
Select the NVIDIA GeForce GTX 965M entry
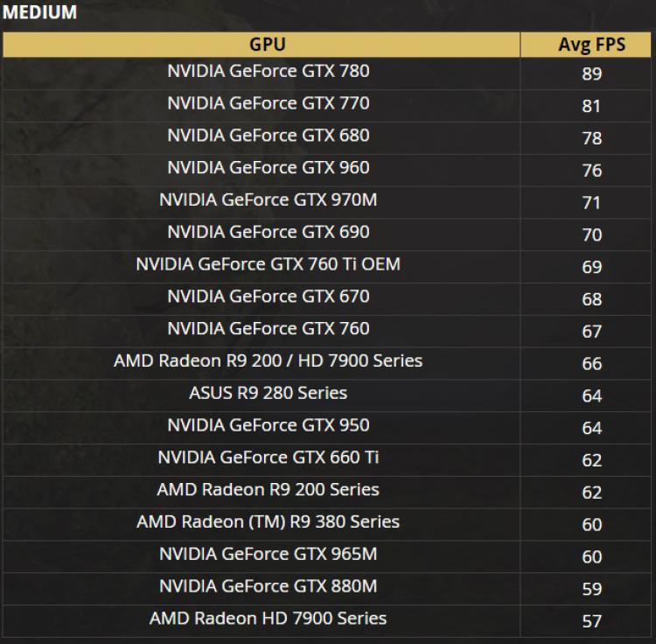click(x=268, y=554)
